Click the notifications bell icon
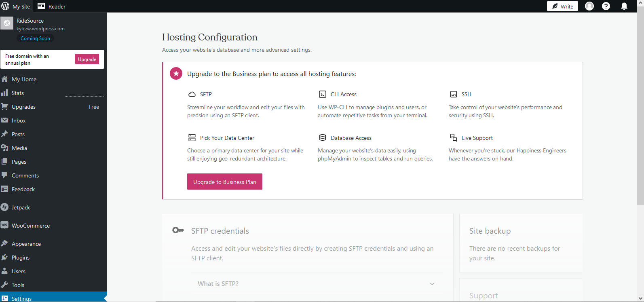This screenshot has height=302, width=644. coord(624,6)
